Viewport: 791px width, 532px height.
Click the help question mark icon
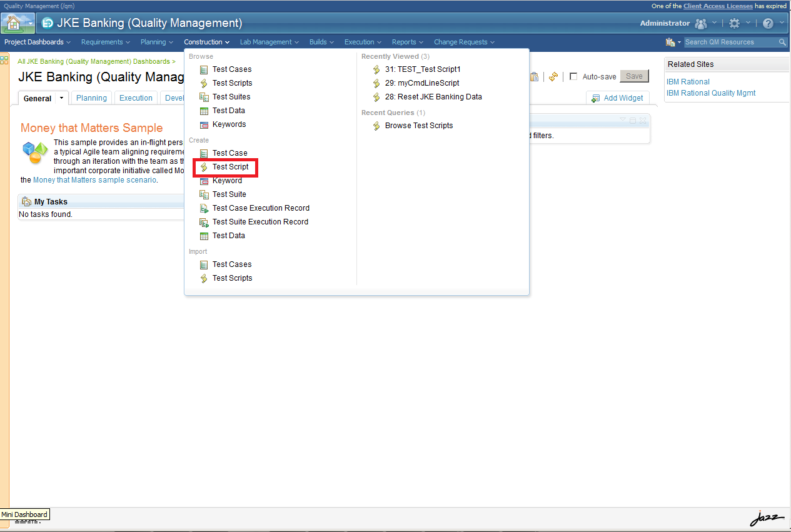[768, 23]
